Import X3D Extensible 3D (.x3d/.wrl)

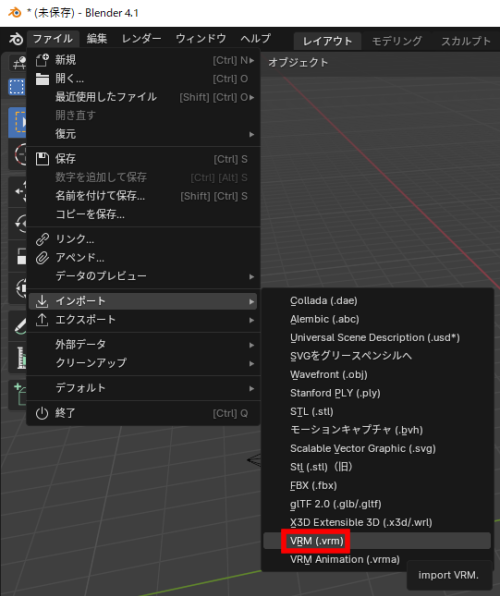(x=377, y=522)
